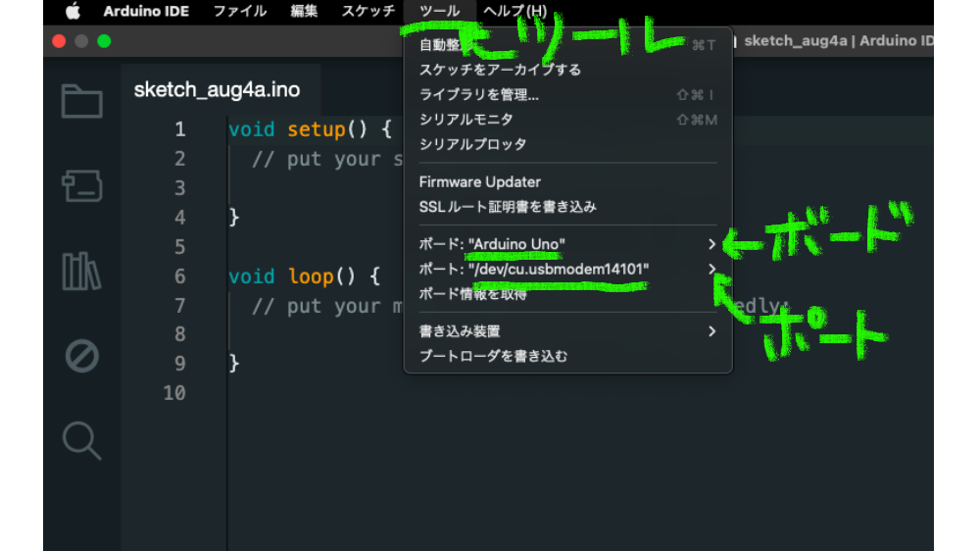The height and width of the screenshot is (551, 980).
Task: Open the ヘルプ(H) menu
Action: [515, 11]
